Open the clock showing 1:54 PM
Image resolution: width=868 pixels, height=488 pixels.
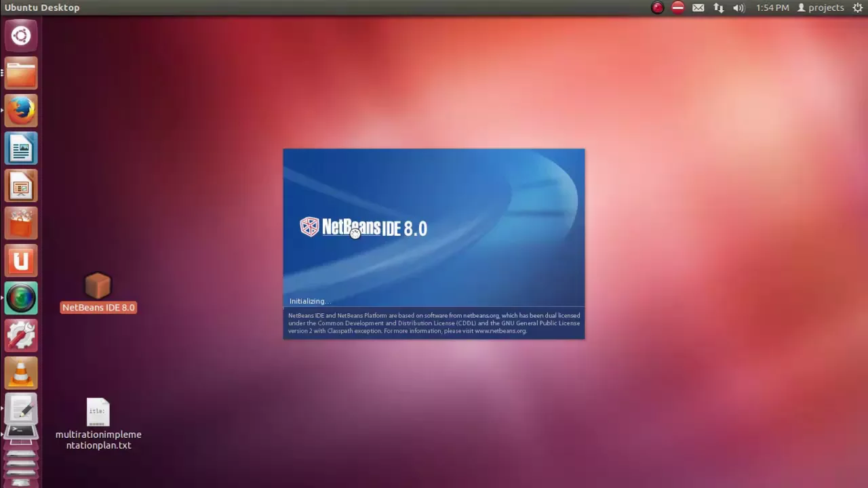click(772, 7)
